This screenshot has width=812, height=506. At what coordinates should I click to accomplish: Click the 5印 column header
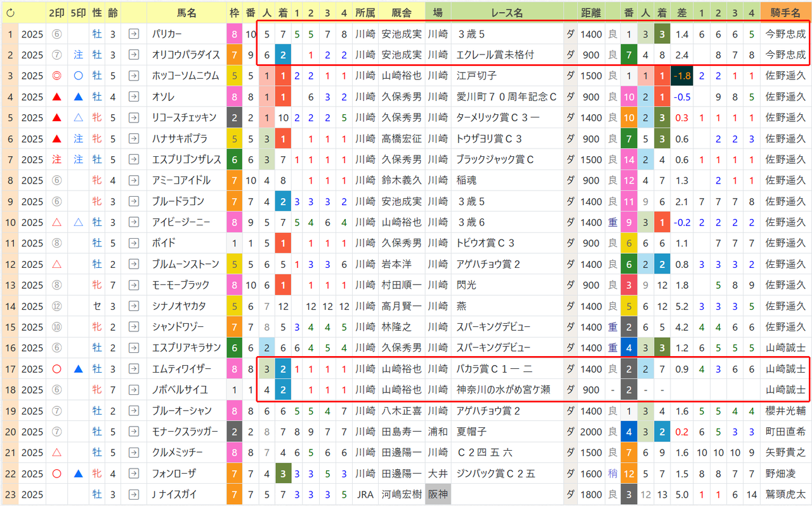pos(79,12)
